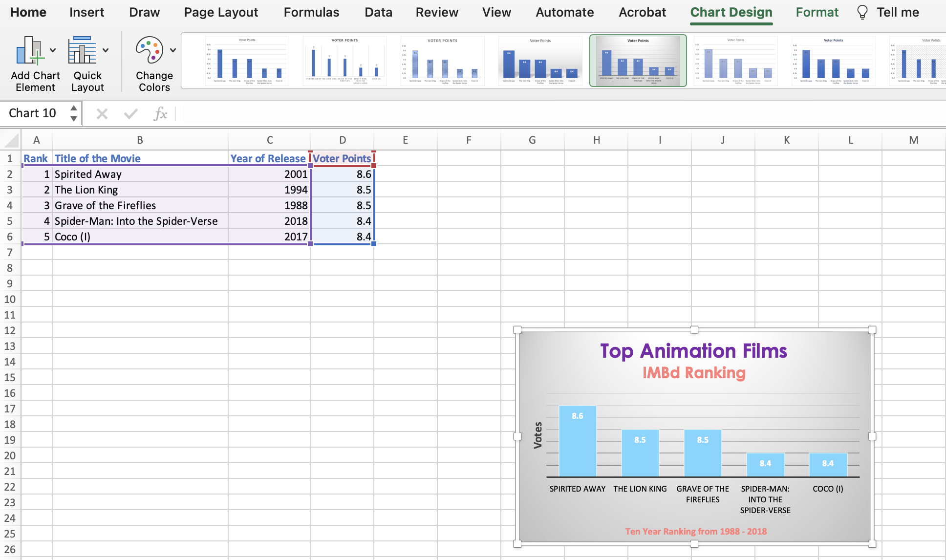946x560 pixels.
Task: Click the IMBd Ranking chart subtitle
Action: pyautogui.click(x=694, y=373)
